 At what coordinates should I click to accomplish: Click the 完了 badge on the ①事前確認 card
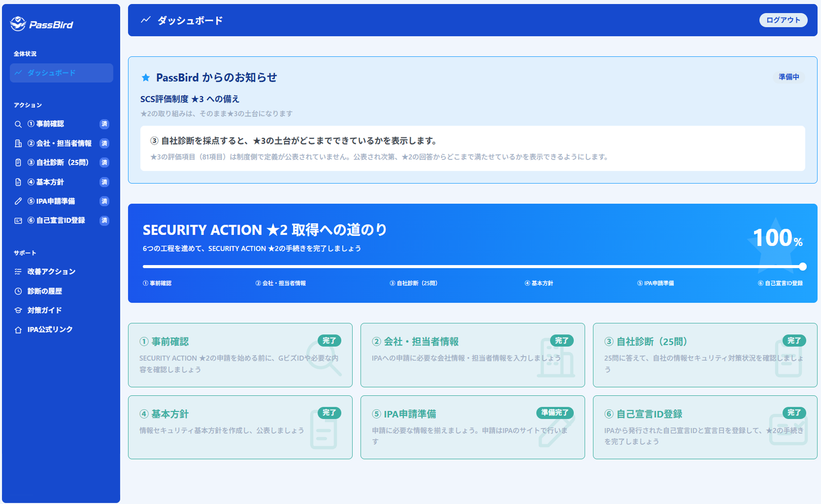pyautogui.click(x=329, y=340)
